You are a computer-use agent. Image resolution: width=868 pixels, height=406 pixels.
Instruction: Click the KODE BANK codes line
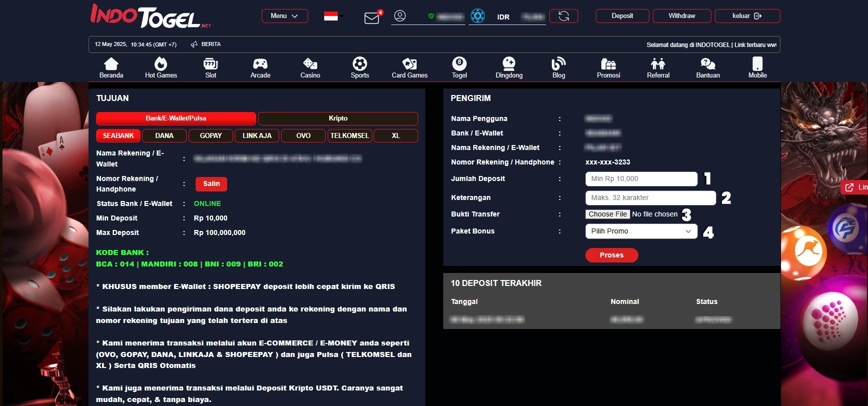[x=190, y=264]
